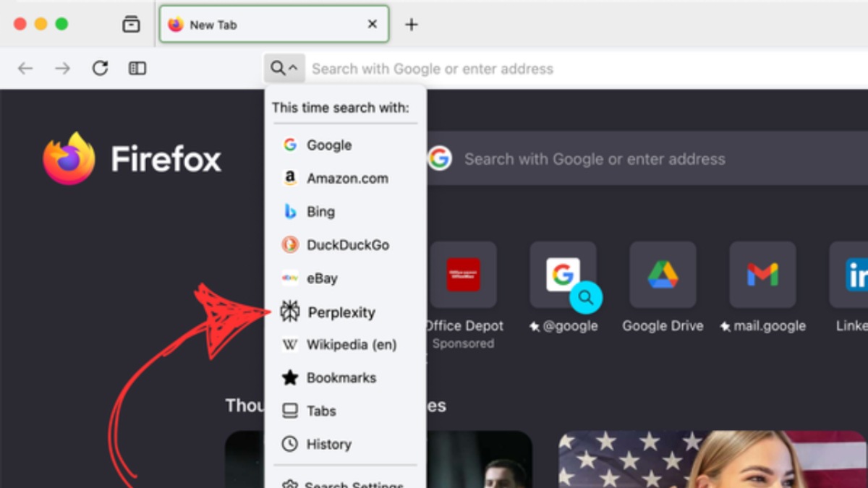Pick Amazon.com from search options

coord(346,179)
